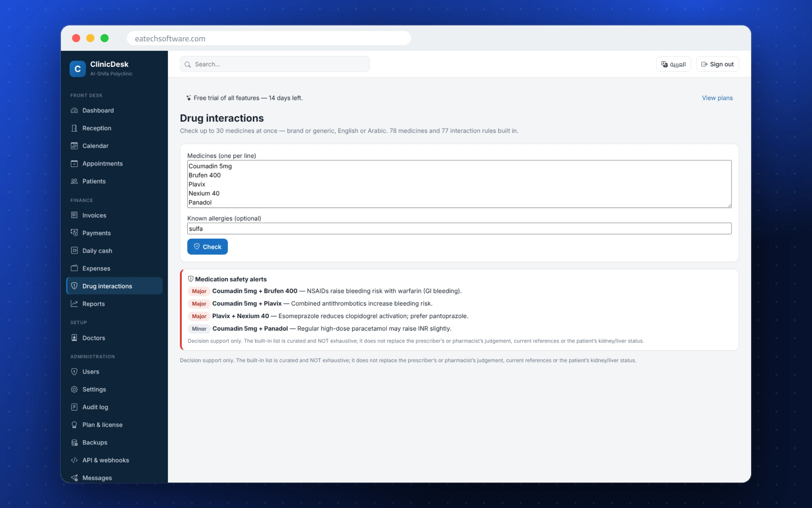Viewport: 812px width, 508px height.
Task: Switch language with the العربية button
Action: point(673,64)
